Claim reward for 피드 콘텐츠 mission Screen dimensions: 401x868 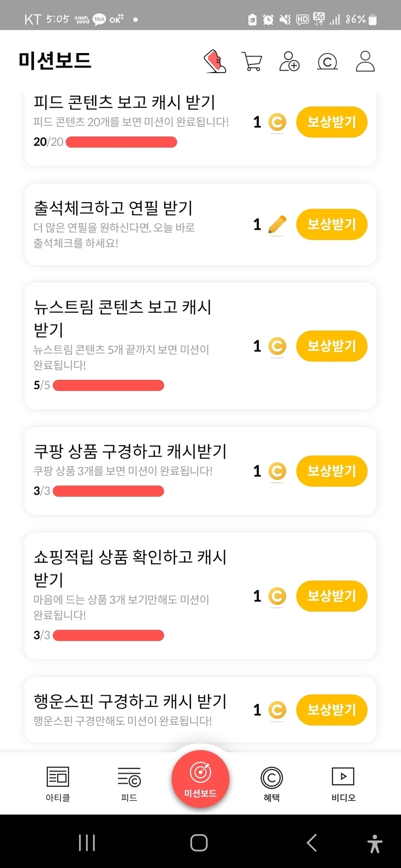tap(331, 122)
